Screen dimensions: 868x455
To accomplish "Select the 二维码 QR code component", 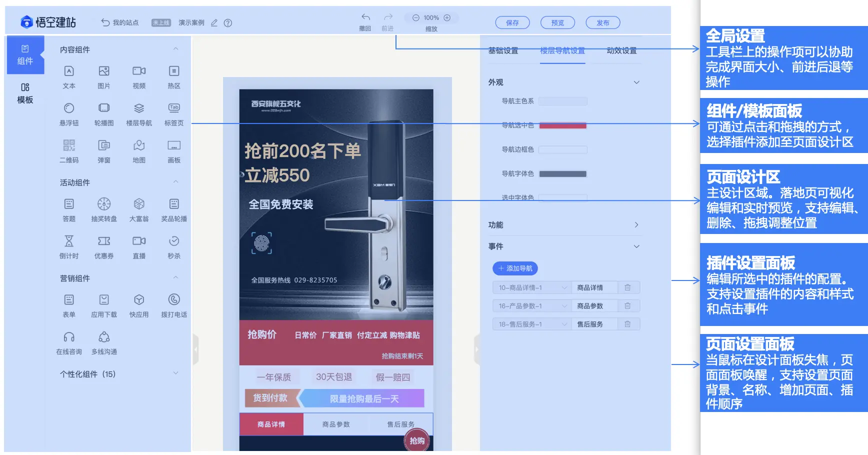I will coord(68,145).
